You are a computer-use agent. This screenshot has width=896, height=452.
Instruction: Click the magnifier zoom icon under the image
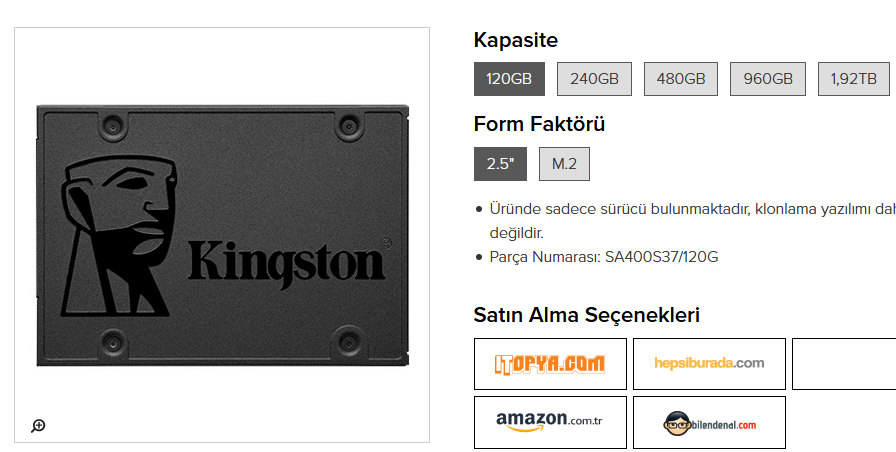[38, 426]
